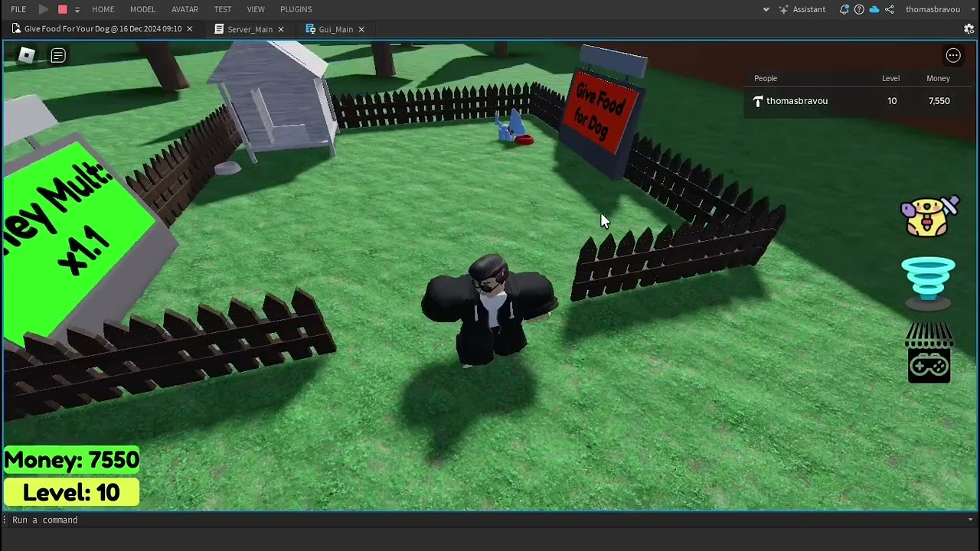Open the TEST ribbon tab
980x551 pixels.
pyautogui.click(x=223, y=9)
